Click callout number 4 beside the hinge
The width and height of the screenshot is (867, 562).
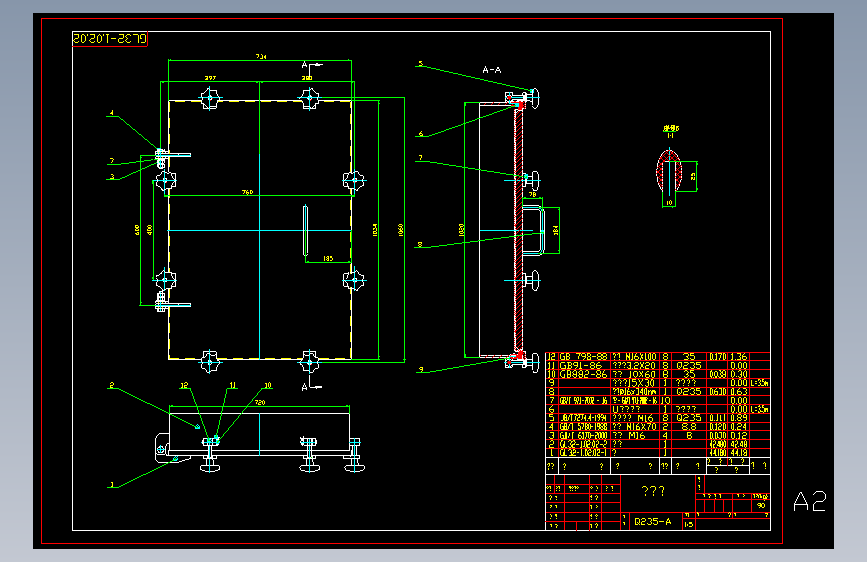[112, 113]
